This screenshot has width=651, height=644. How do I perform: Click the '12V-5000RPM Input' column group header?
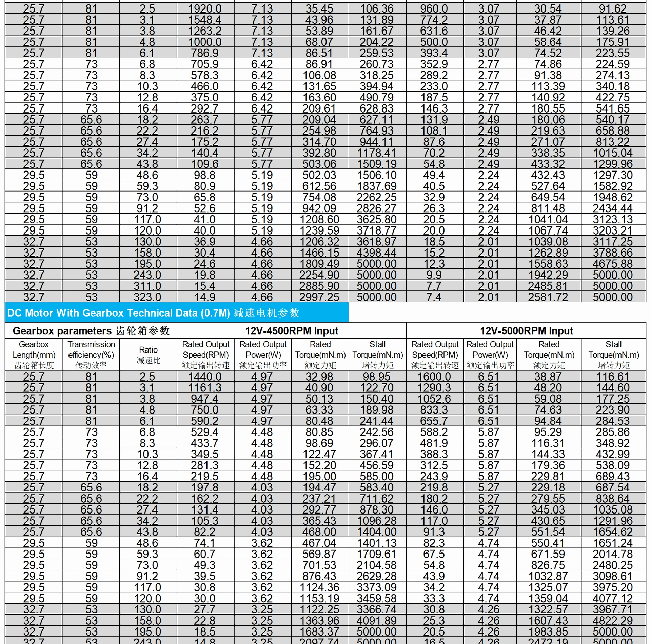click(x=526, y=330)
